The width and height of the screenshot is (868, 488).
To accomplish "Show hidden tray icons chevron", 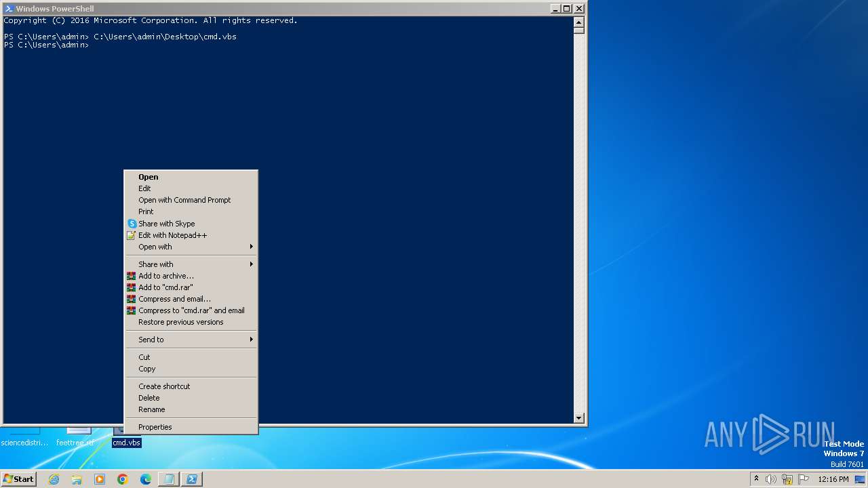I will click(x=756, y=479).
